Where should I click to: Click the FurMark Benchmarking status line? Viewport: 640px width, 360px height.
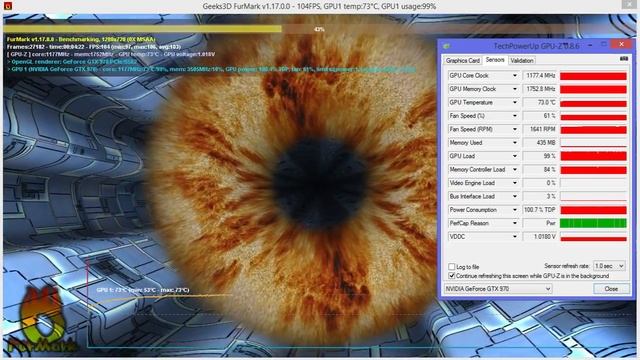click(81, 39)
